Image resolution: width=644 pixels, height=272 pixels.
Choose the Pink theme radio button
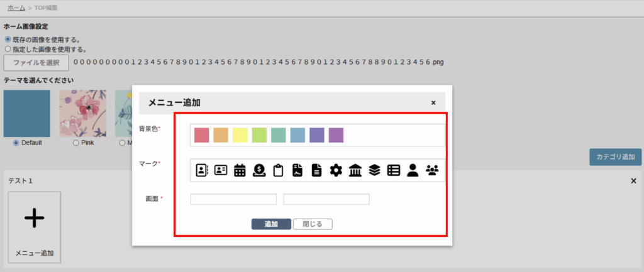click(76, 143)
